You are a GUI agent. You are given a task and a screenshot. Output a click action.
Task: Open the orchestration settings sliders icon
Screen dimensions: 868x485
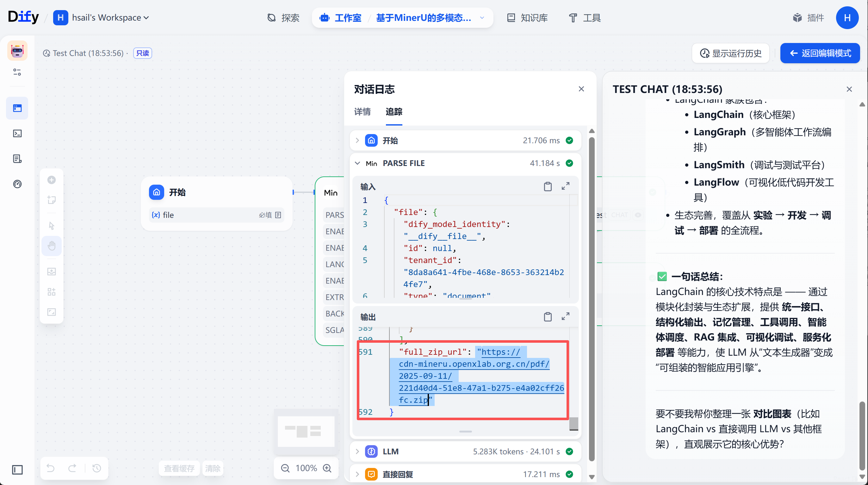(17, 72)
